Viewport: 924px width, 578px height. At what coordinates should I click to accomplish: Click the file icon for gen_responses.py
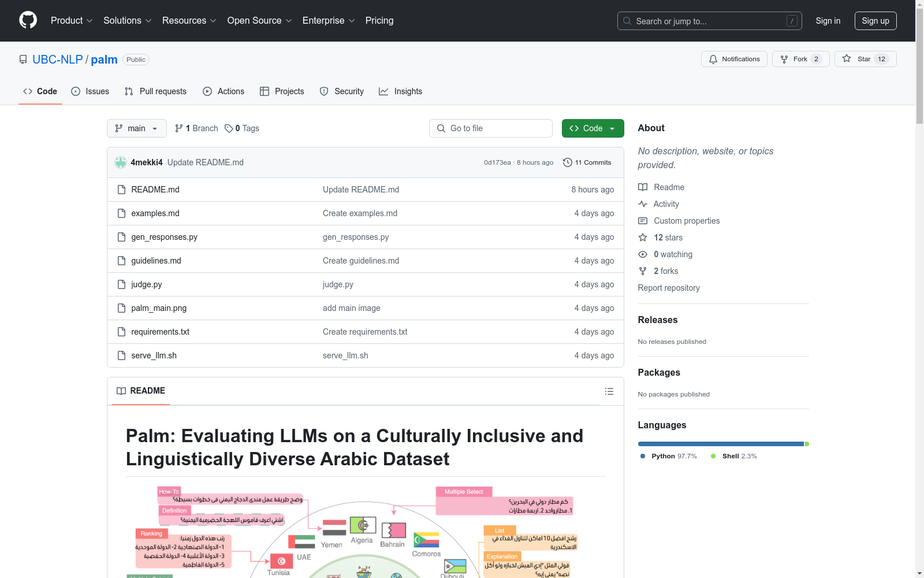coord(121,237)
